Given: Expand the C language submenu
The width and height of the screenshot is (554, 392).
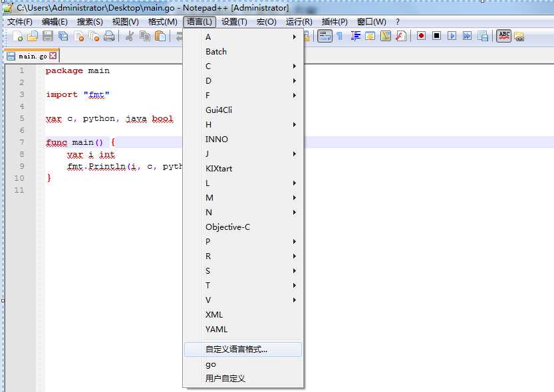Looking at the screenshot, I should [243, 66].
